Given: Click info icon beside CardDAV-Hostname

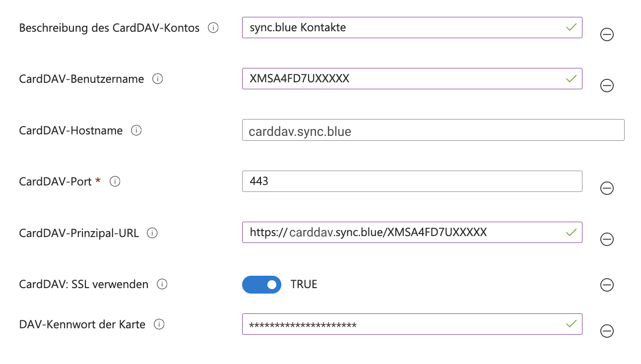Looking at the screenshot, I should [x=136, y=130].
